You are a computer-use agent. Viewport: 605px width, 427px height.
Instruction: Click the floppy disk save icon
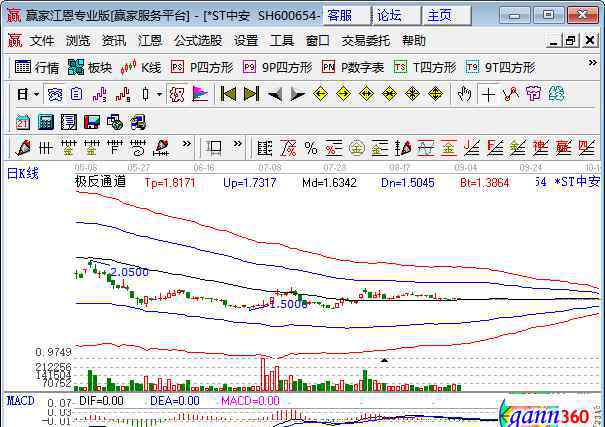[92, 122]
